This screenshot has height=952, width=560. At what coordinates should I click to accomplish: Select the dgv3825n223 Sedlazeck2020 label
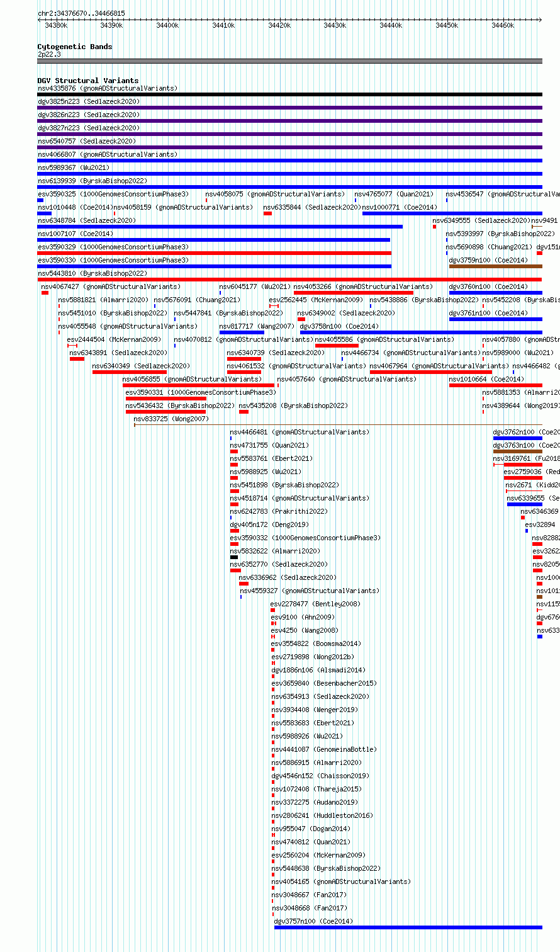coord(89,101)
